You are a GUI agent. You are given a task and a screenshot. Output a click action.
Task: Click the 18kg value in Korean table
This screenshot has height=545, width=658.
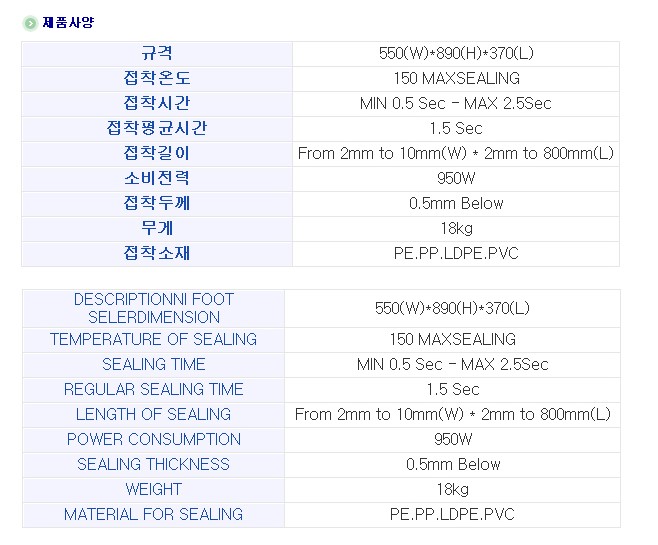(x=456, y=229)
